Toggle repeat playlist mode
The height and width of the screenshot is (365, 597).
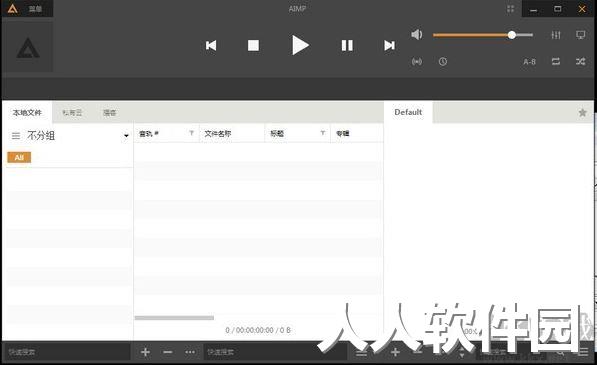click(x=556, y=61)
